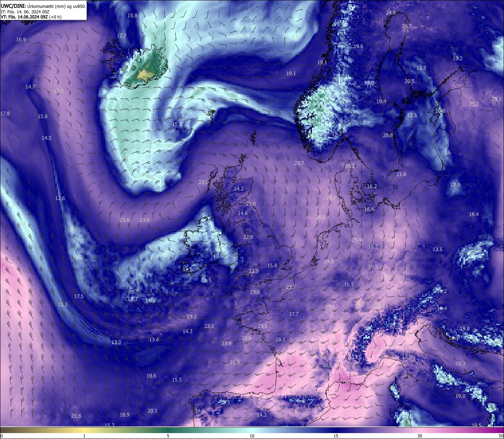The image size is (504, 439).
Task: Click the 19.4 value label
Action: click(381, 101)
